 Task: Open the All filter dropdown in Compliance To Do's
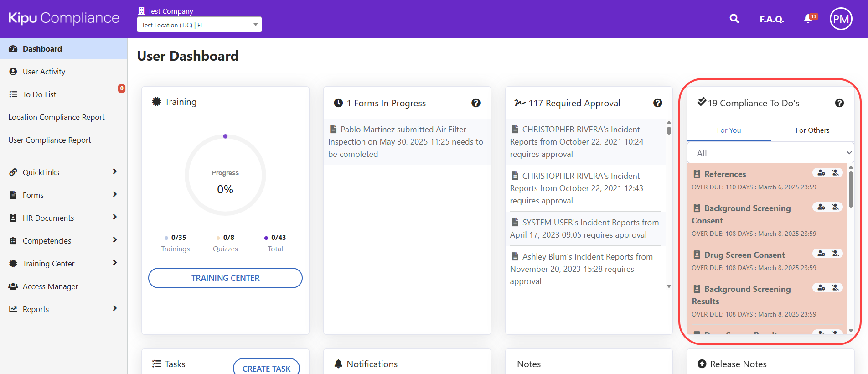tap(770, 153)
